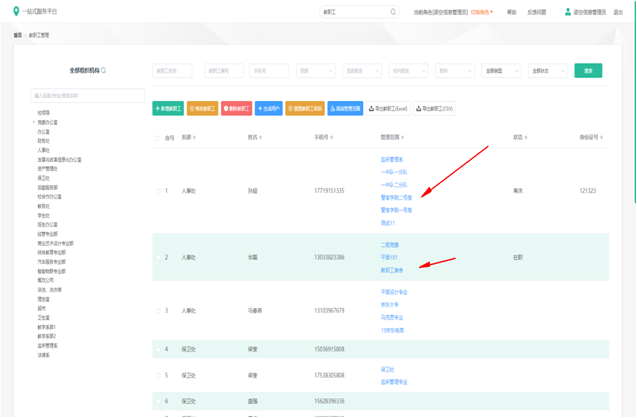637x418 pixels.
Task: Check the select-all checkbox in table header
Action: [157, 138]
